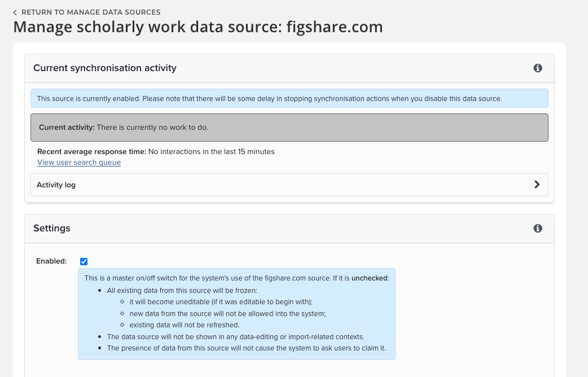Click the bold 'unchecked' word
Viewport: 588px width, 377px height.
[370, 278]
